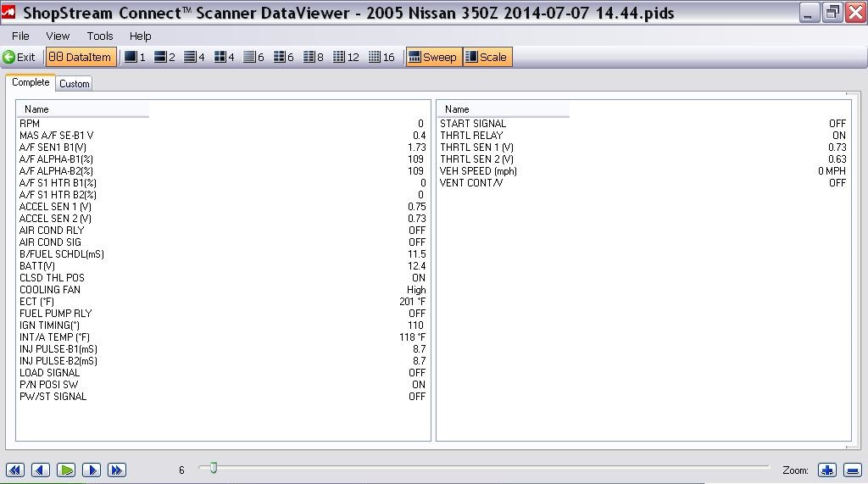
Task: Select the PW/ST SIGNAL row
Action: pyautogui.click(x=223, y=397)
